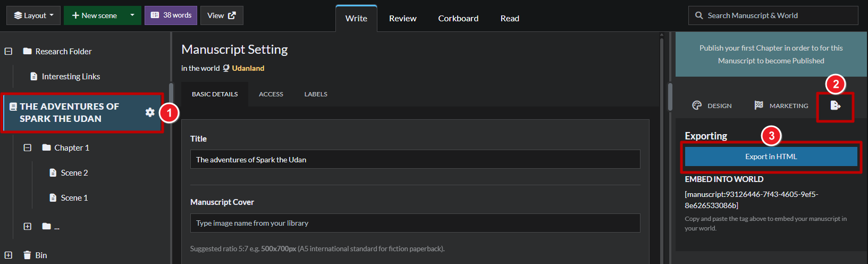868x264 pixels.
Task: Open the Layout dropdown
Action: pos(33,15)
